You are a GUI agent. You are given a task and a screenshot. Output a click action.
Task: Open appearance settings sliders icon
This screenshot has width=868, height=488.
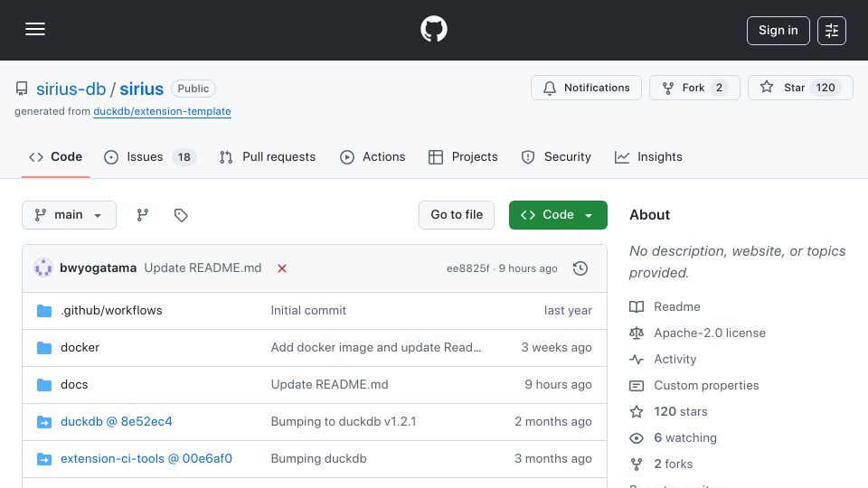[832, 31]
